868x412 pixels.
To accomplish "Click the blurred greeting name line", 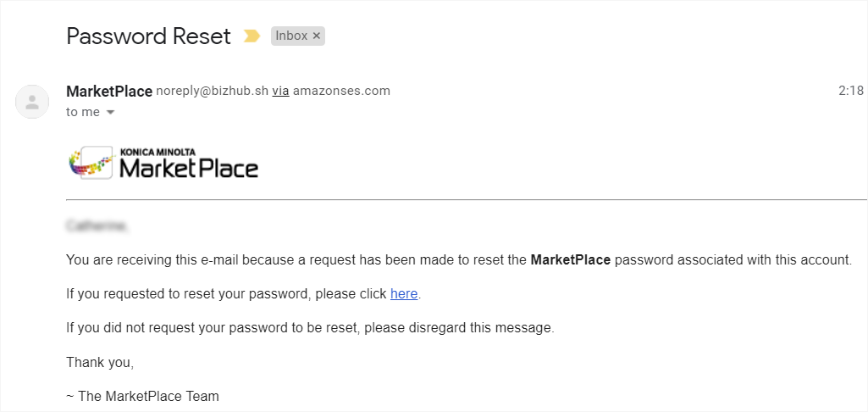I will pos(97,226).
